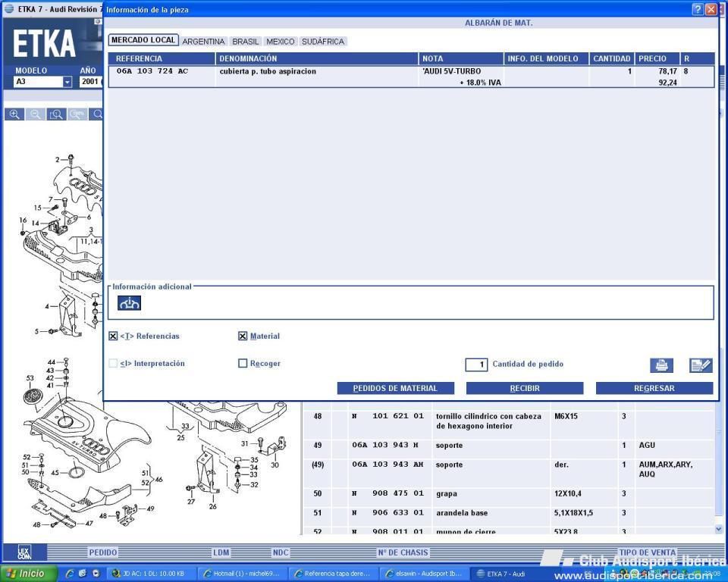
Task: Click the Nº DE CHASIS status bar label
Action: click(403, 552)
